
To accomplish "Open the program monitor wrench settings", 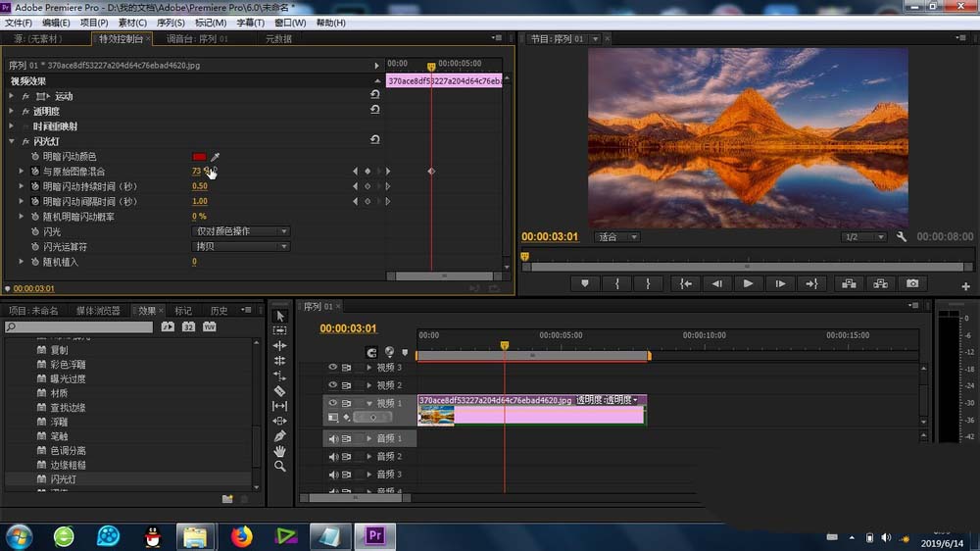I will pos(902,237).
